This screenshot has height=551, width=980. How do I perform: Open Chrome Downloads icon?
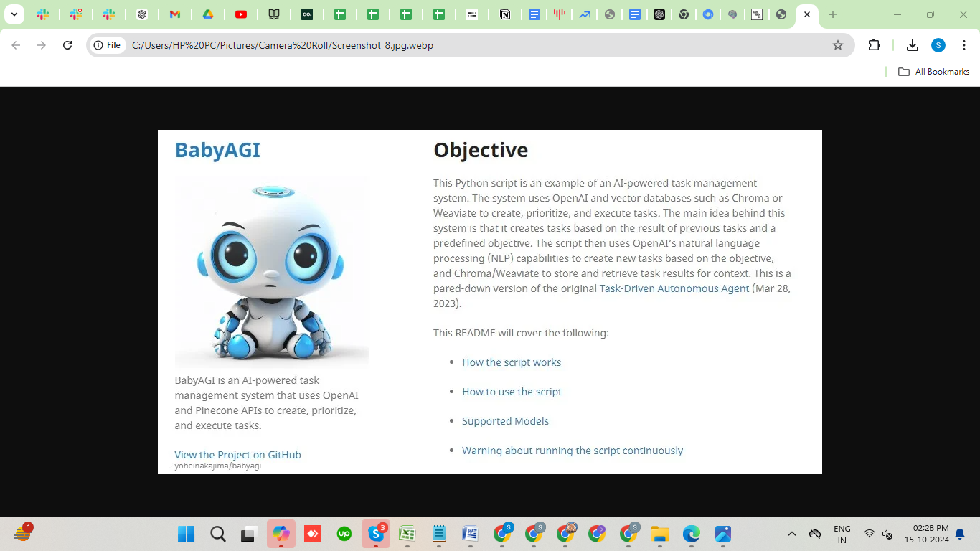913,45
